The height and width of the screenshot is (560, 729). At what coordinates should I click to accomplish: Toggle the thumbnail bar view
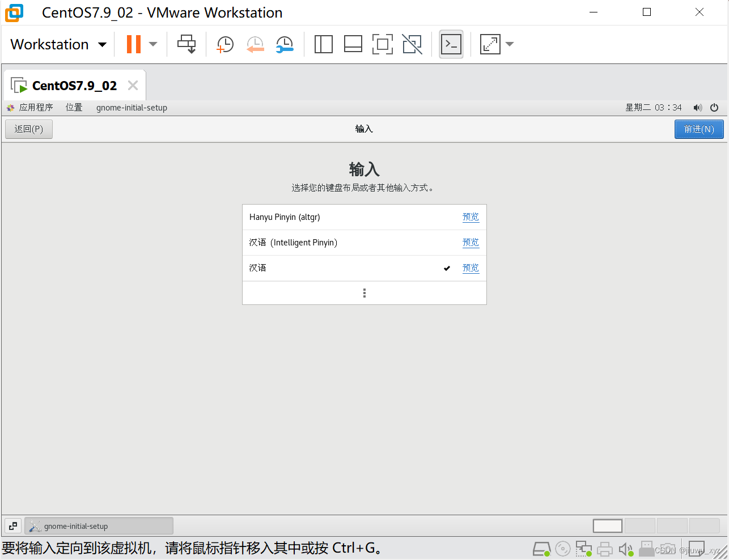tap(353, 44)
